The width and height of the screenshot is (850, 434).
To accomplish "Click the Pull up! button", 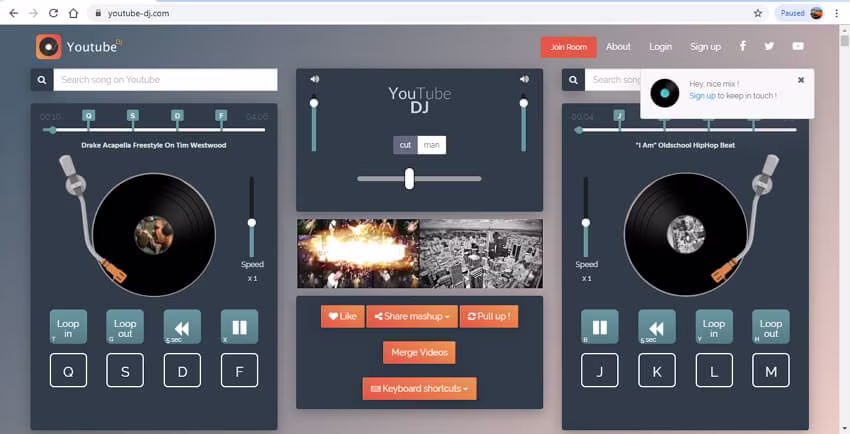I will tap(489, 316).
